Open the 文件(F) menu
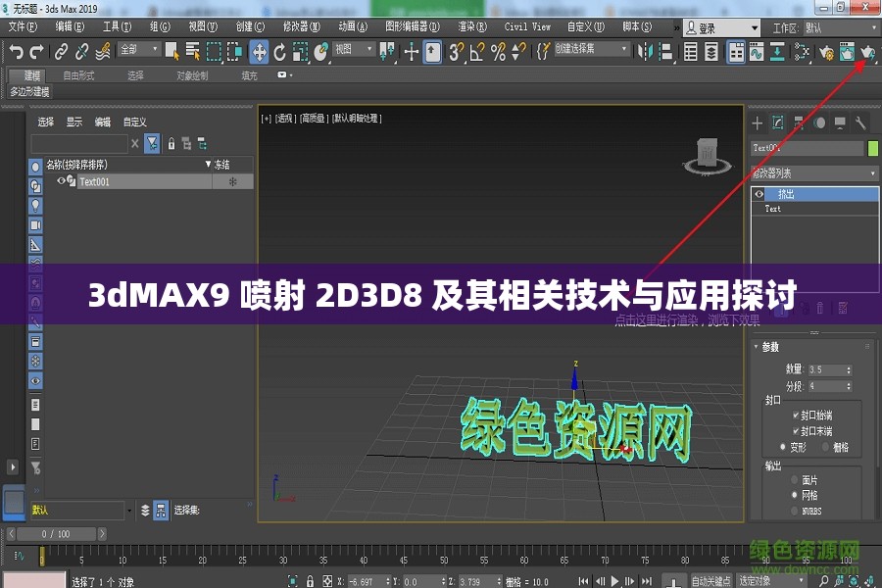The height and width of the screenshot is (588, 882). click(23, 26)
